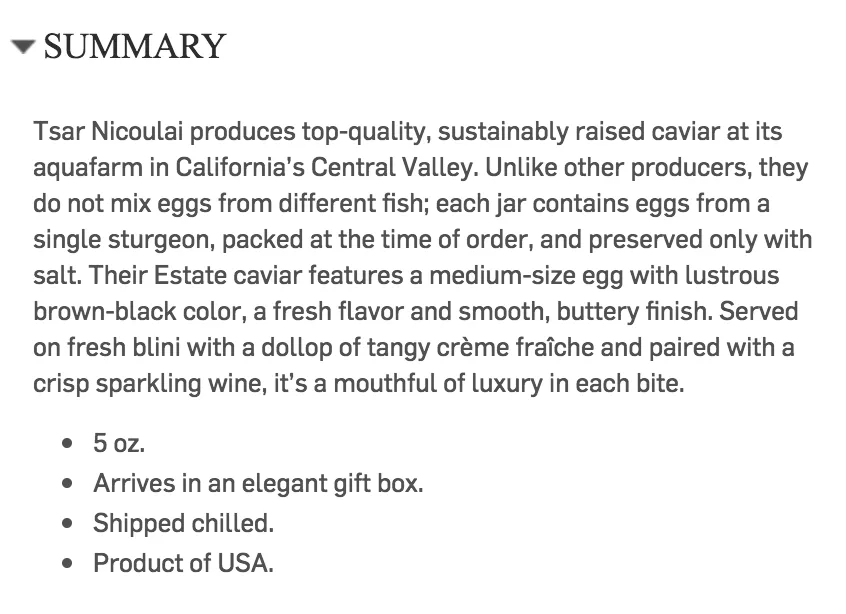Click the "5 oz." bullet item

click(x=119, y=444)
